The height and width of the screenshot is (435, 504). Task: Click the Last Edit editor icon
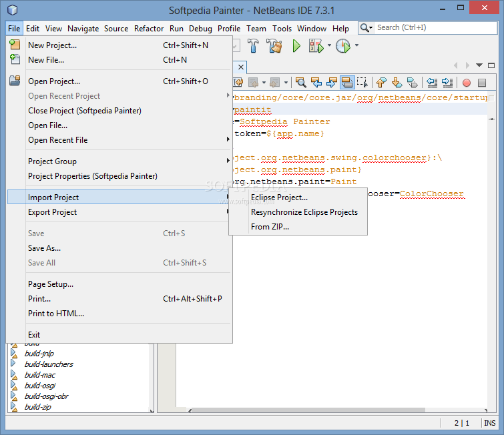238,83
